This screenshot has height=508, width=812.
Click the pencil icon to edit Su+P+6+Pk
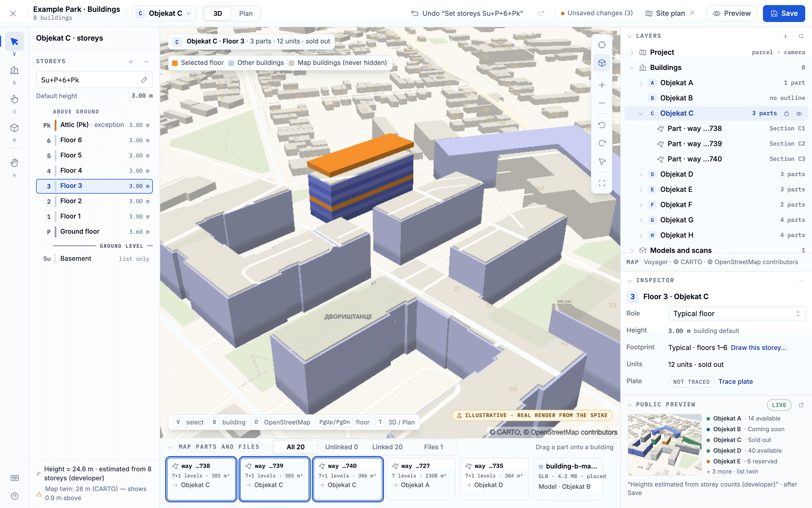[x=144, y=80]
